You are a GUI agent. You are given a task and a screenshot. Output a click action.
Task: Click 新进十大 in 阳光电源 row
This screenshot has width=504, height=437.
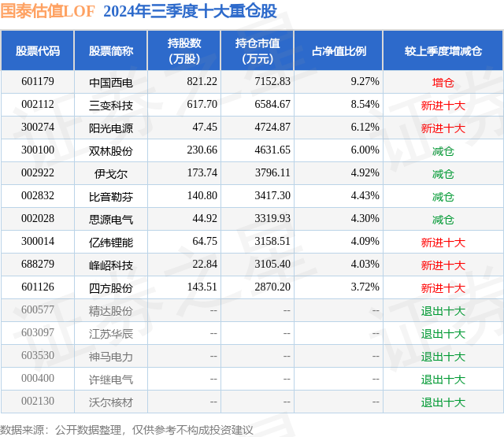click(x=443, y=128)
